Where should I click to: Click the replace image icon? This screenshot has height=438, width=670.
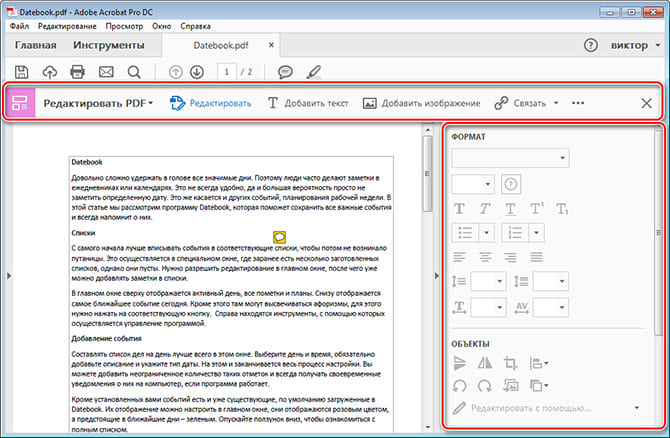511,386
